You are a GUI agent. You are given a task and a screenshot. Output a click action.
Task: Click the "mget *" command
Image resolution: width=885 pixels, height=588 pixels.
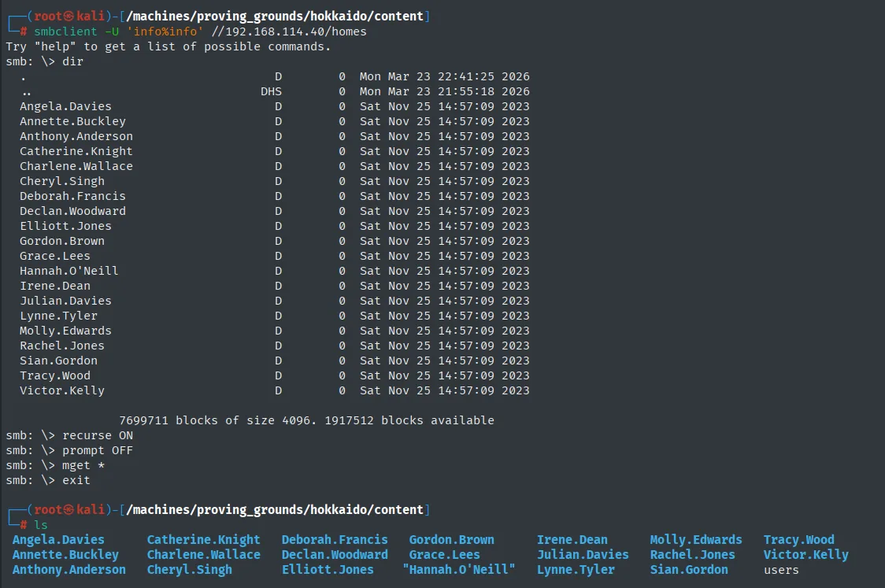(x=83, y=465)
